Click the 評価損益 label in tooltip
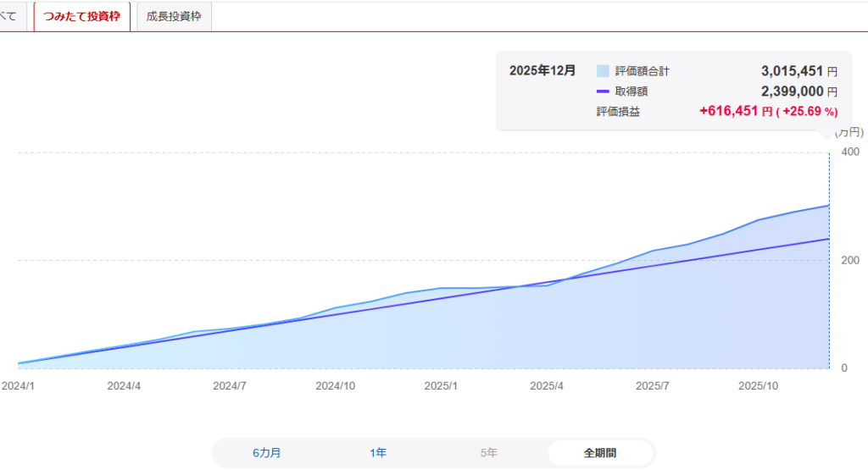This screenshot has height=470, width=868. tap(618, 111)
